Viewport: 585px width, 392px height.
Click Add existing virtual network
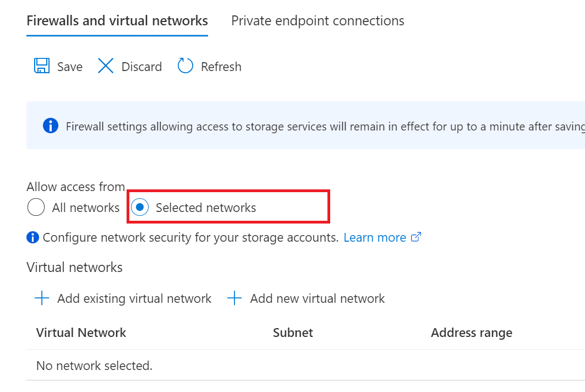134,298
